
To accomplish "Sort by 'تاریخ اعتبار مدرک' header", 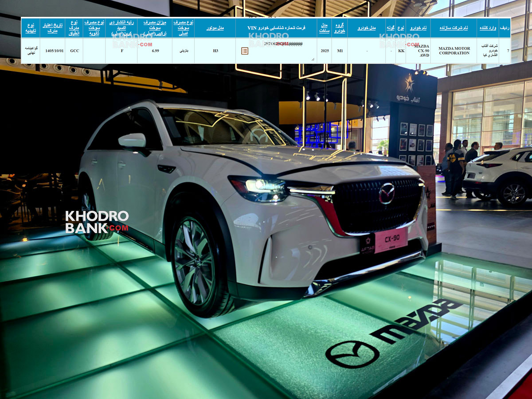I will click(52, 28).
